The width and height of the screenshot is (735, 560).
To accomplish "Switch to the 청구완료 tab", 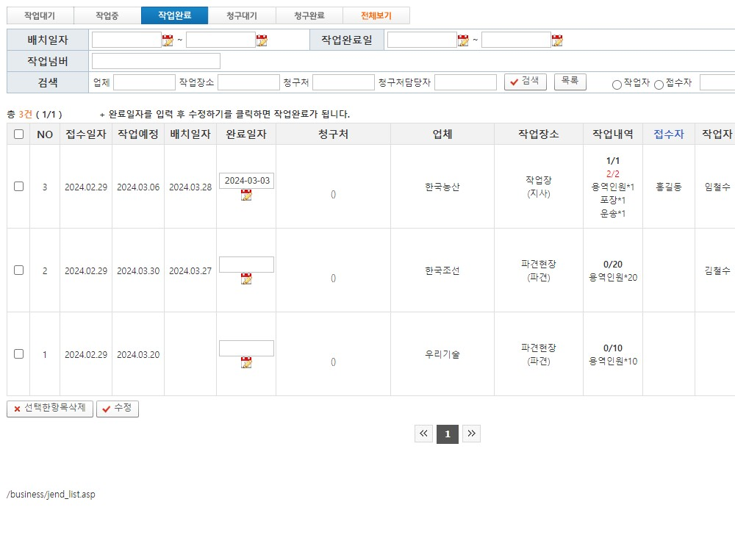I will 309,15.
